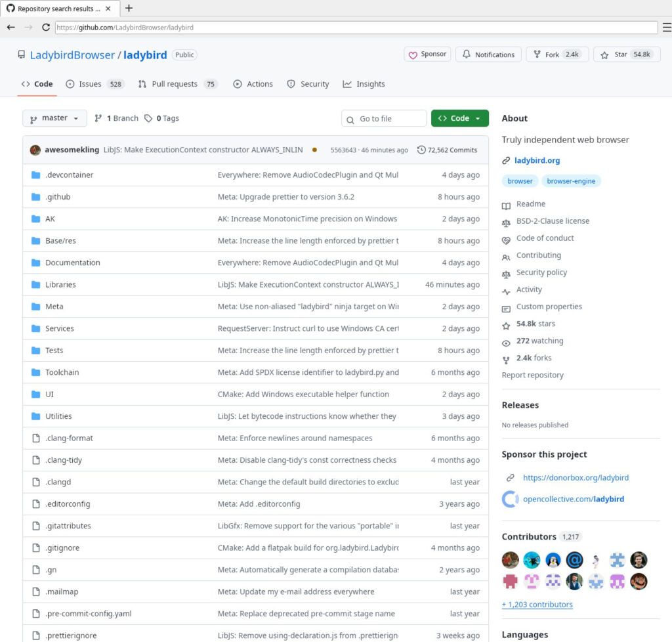Click the Readme book icon

[x=506, y=205]
